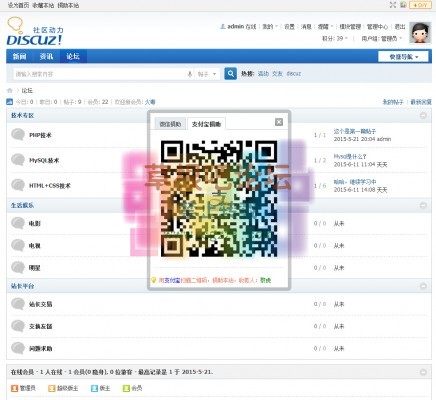Click the search content input field
Viewport: 436px width, 400px height.
coord(99,74)
